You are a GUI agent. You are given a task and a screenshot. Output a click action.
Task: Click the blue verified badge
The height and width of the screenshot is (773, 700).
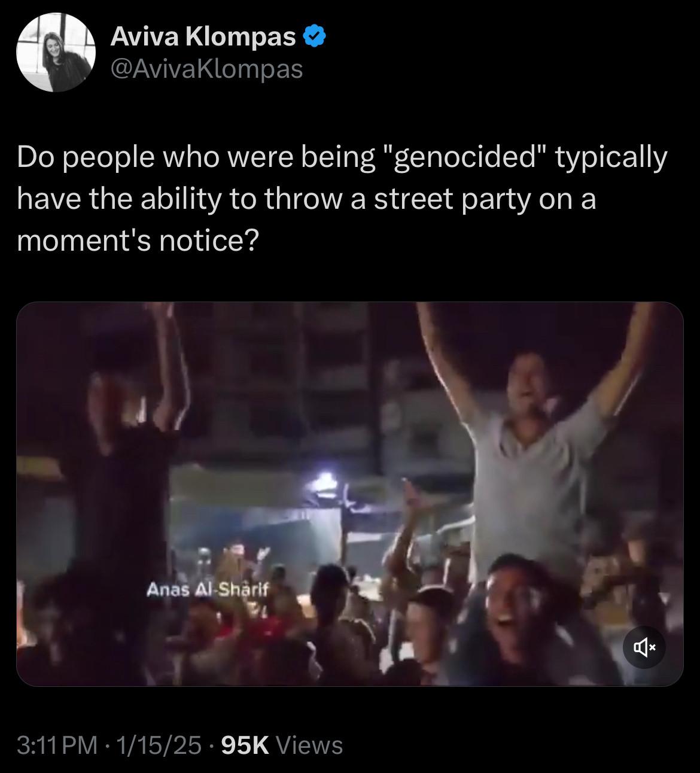tap(315, 37)
